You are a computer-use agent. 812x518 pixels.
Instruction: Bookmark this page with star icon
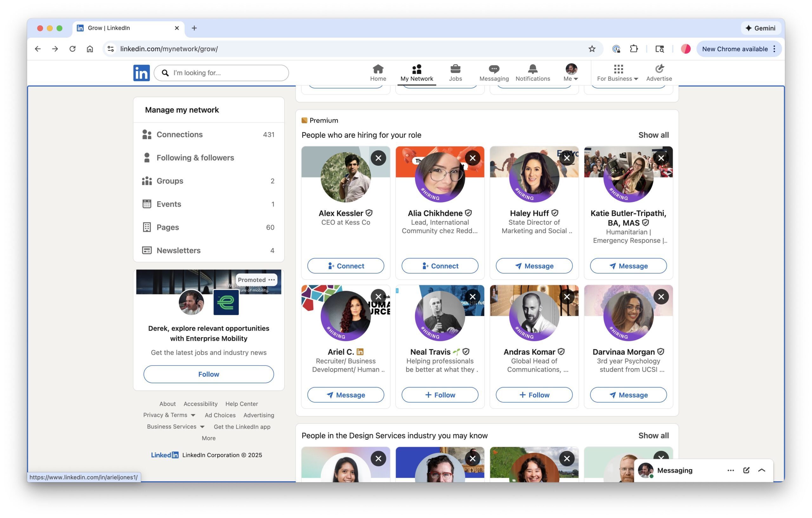(592, 49)
